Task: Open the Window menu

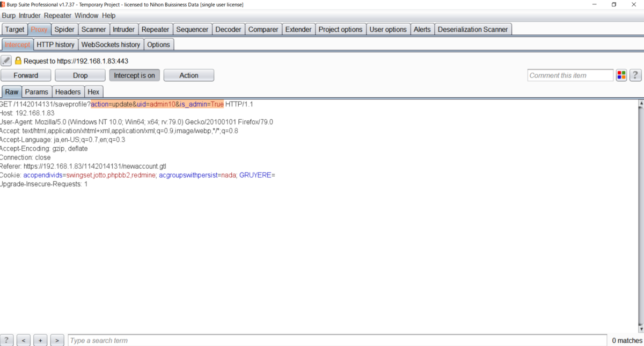Action: tap(86, 16)
